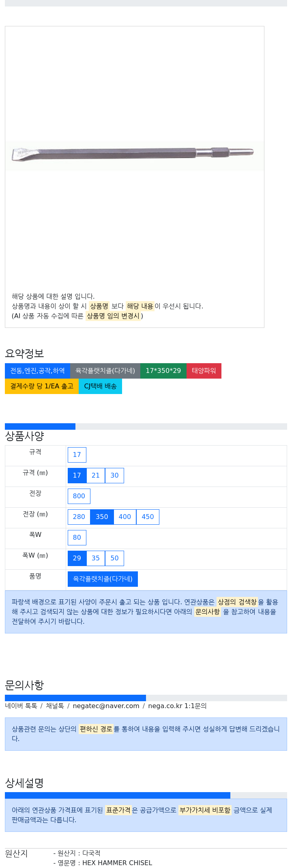Open the 네이버 톡톡 contact option

tap(21, 706)
